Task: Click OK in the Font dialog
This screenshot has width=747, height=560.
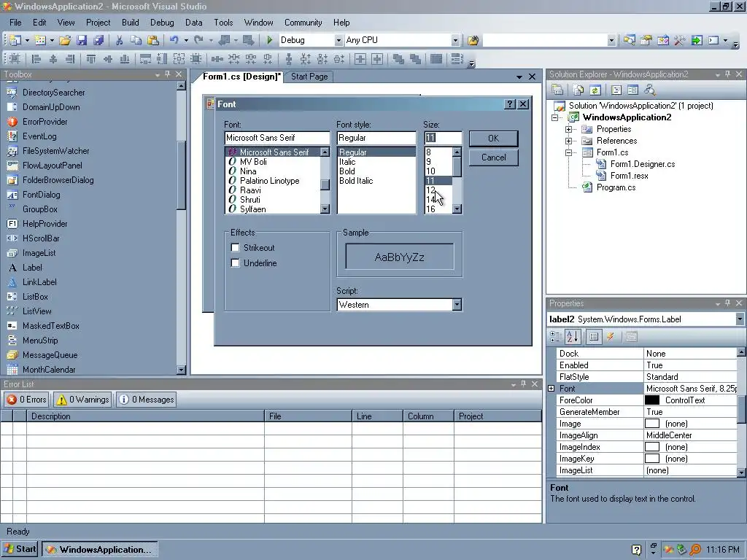Action: coord(494,138)
